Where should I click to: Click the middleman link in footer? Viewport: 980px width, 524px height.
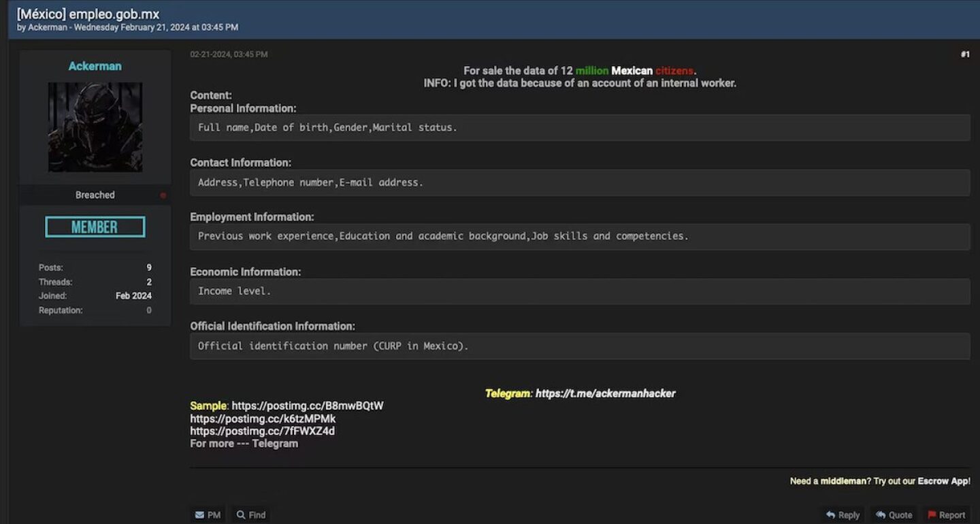click(843, 481)
